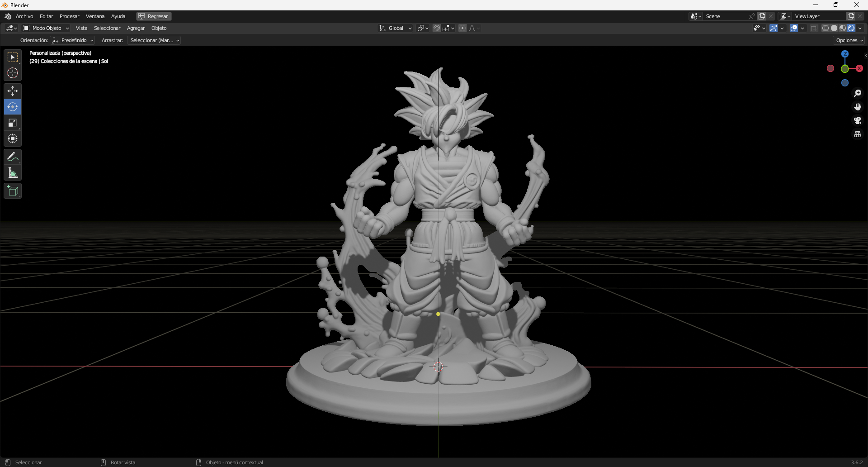
Task: Enable Rendered viewport shading mode
Action: (x=852, y=28)
